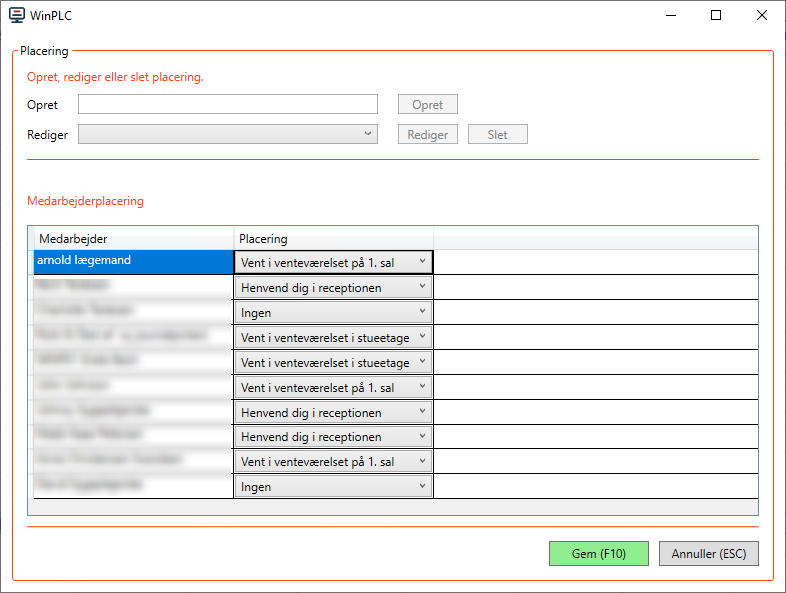
Task: Open eighth row's Henvend dig i receptionen dropdown
Action: 333,437
